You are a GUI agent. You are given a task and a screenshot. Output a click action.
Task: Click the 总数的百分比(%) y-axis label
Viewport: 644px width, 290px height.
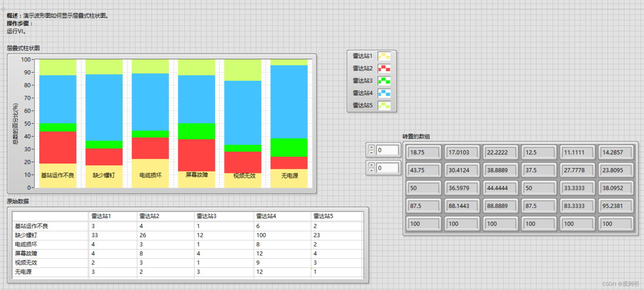click(x=15, y=124)
